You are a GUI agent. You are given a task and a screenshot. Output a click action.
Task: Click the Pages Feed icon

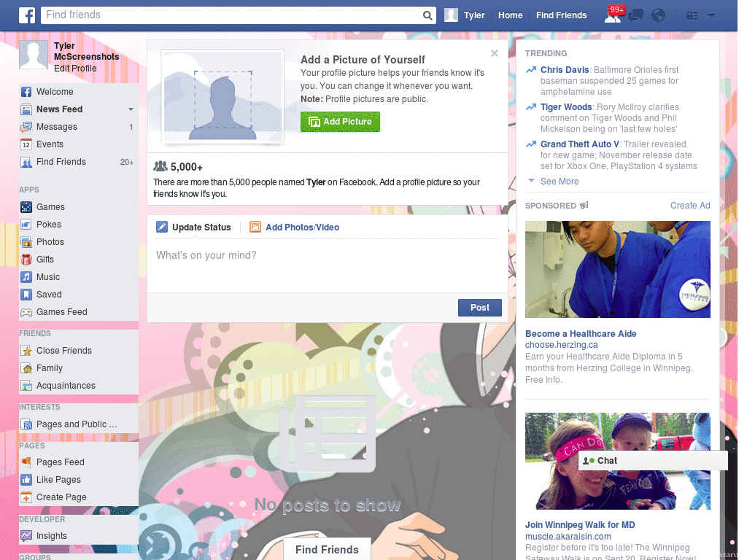tap(26, 462)
